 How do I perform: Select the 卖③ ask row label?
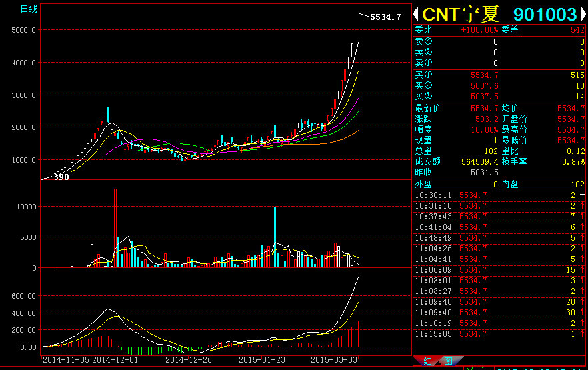(x=423, y=41)
